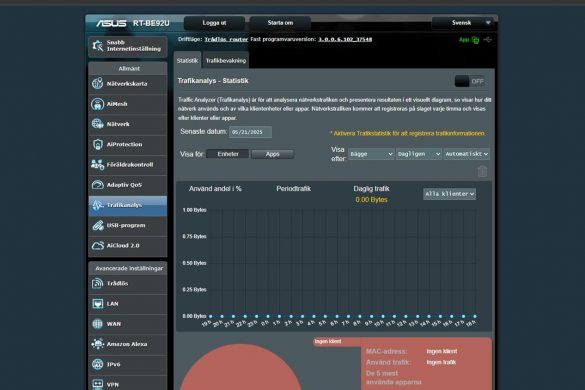
Task: Click the AiProtection shield icon
Action: [x=98, y=144]
